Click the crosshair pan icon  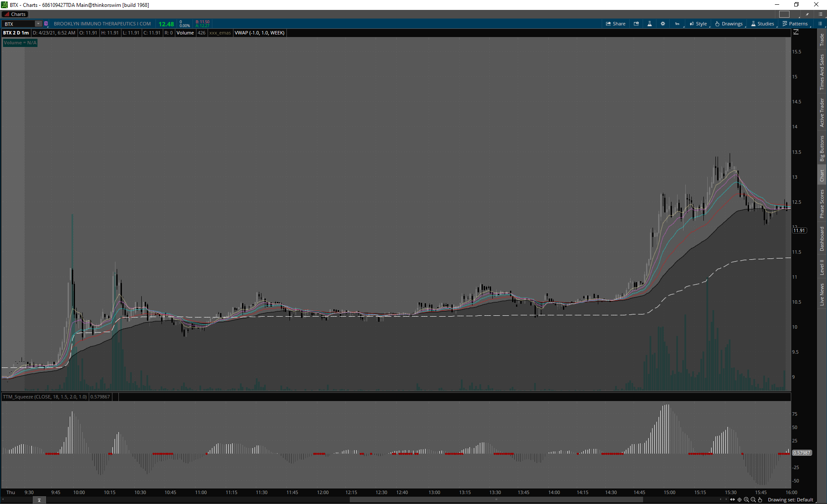click(x=740, y=500)
